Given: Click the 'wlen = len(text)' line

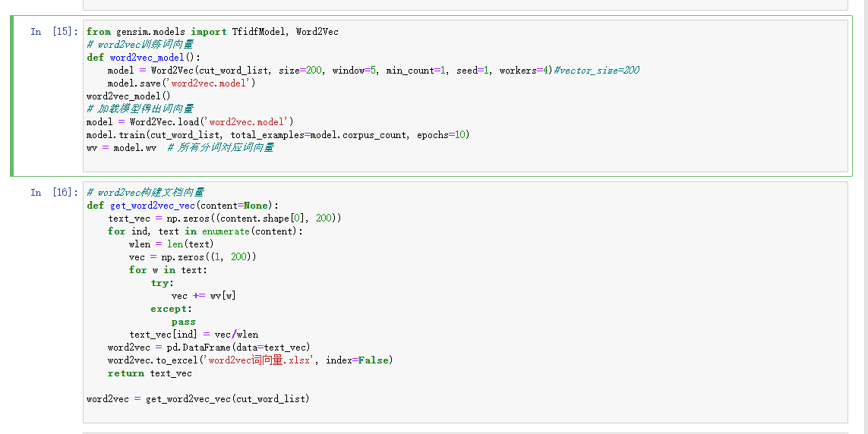Looking at the screenshot, I should (171, 244).
